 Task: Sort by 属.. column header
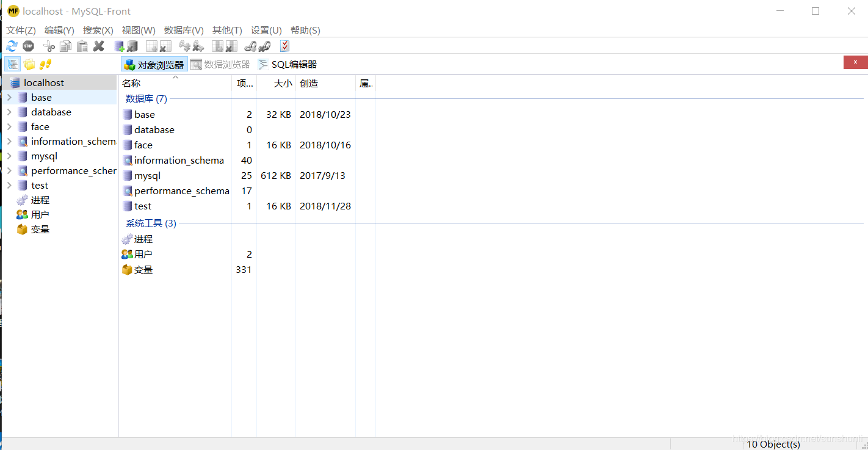[365, 84]
